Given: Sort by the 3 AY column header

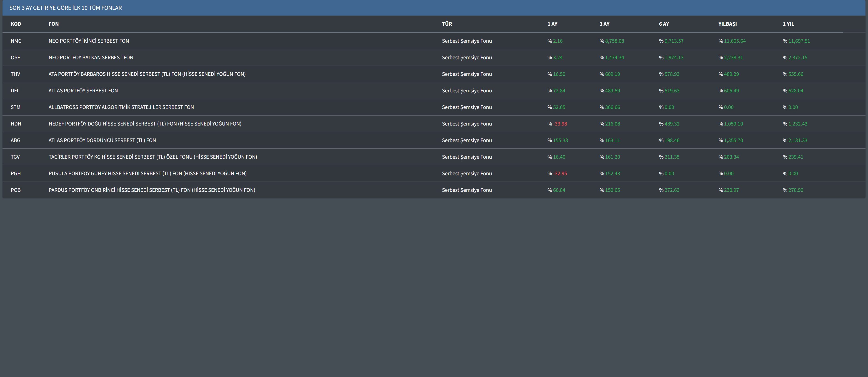Looking at the screenshot, I should pyautogui.click(x=605, y=24).
